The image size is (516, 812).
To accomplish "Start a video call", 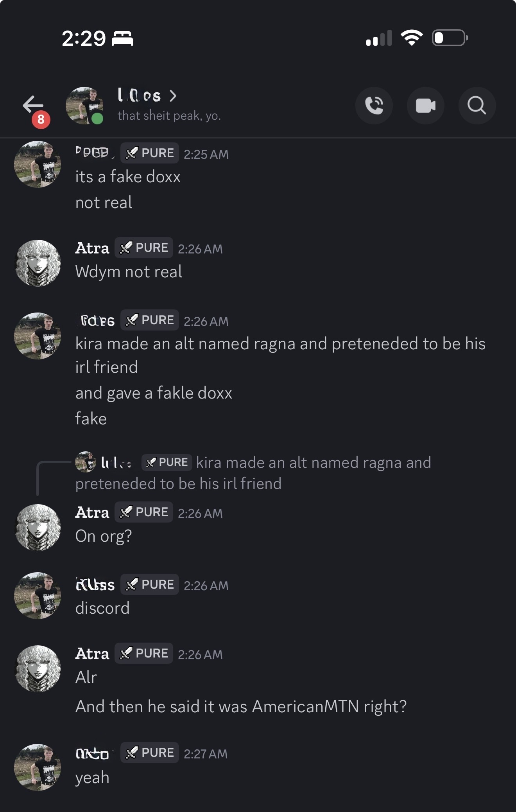I will pos(426,106).
